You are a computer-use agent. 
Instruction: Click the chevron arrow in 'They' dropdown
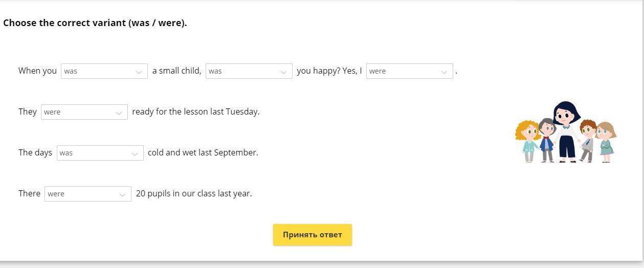(119, 113)
